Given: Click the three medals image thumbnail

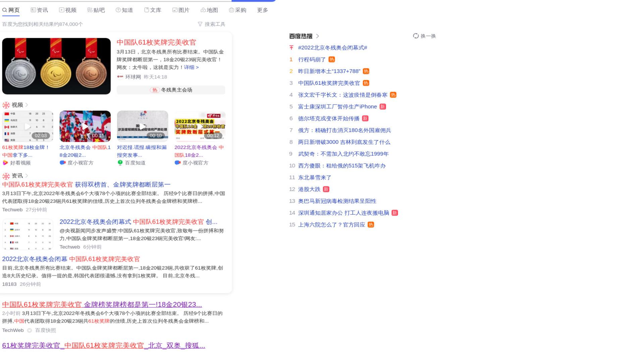Looking at the screenshot, I should tap(56, 66).
